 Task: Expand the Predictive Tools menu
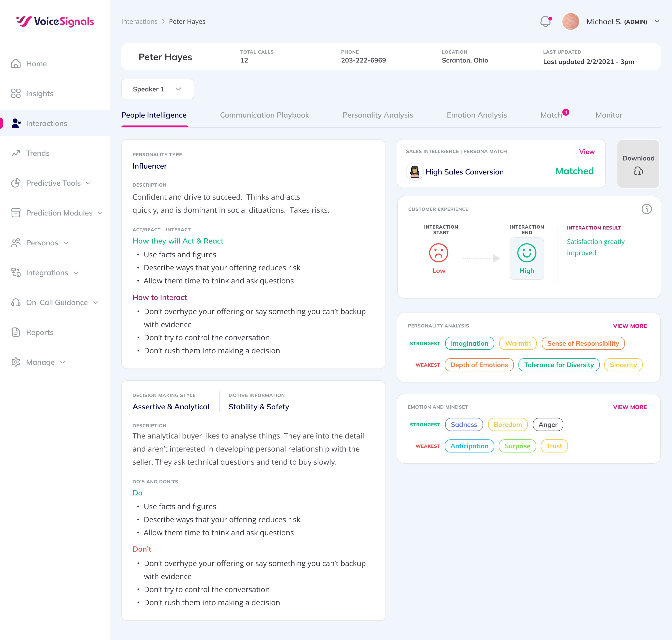click(88, 183)
